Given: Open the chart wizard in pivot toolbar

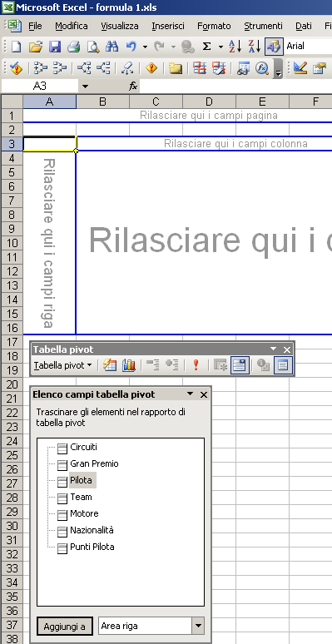Looking at the screenshot, I should (129, 365).
